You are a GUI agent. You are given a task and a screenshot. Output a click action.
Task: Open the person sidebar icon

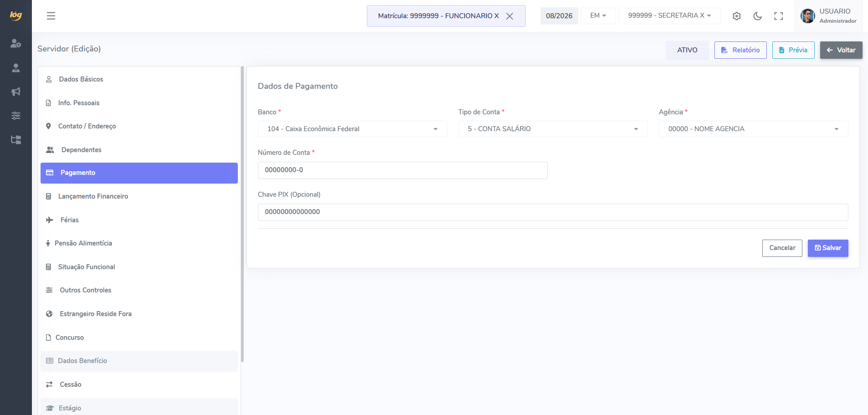pyautogui.click(x=16, y=68)
